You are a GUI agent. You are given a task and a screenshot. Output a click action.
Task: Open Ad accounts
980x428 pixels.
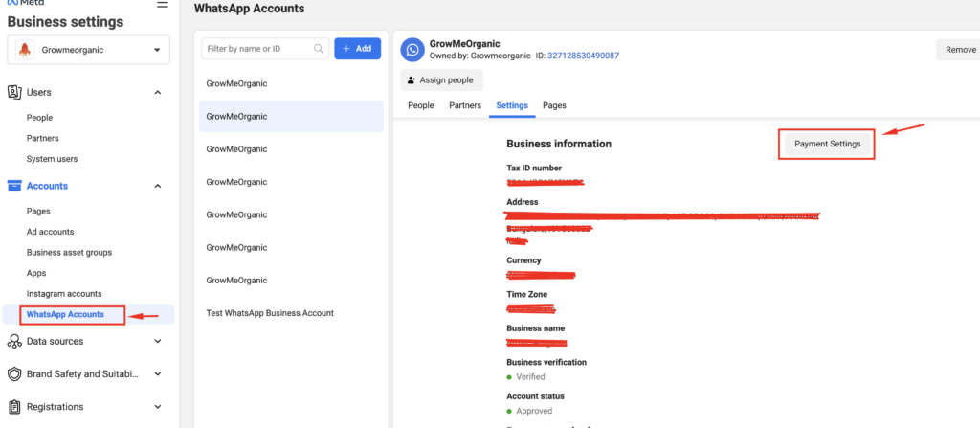point(50,232)
